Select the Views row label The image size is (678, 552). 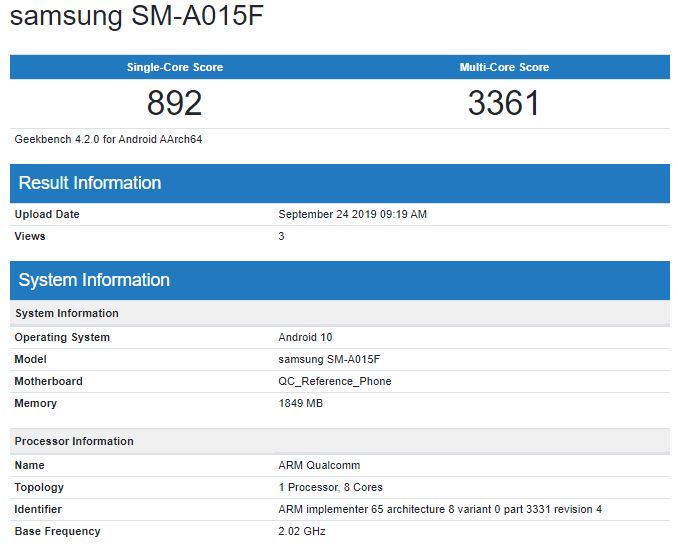click(x=30, y=236)
